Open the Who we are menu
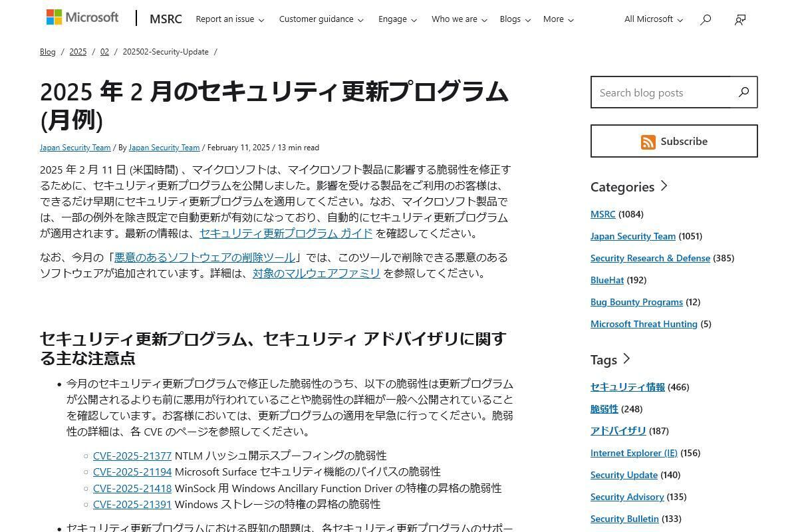The height and width of the screenshot is (532, 798). click(x=459, y=19)
